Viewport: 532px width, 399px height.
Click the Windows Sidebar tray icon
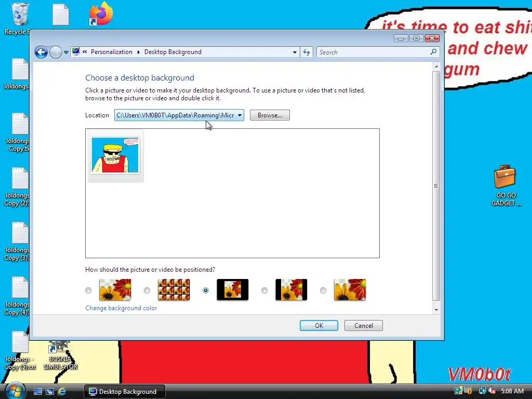click(x=459, y=391)
